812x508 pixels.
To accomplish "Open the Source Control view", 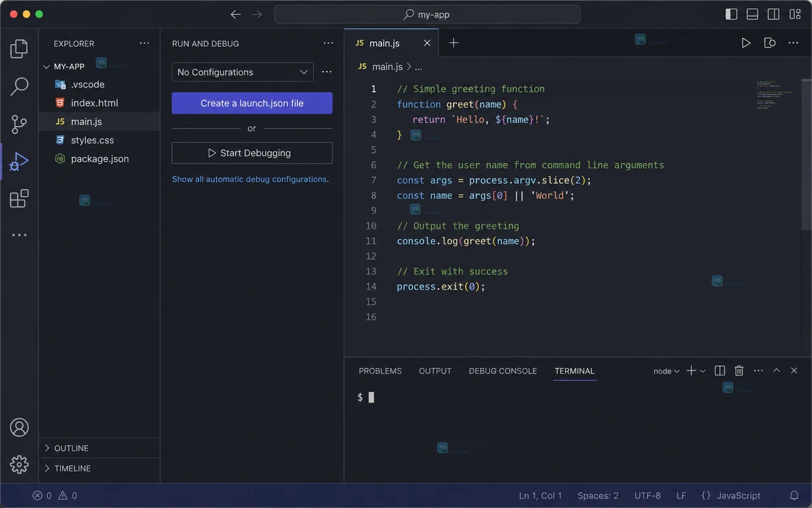I will pos(19,124).
